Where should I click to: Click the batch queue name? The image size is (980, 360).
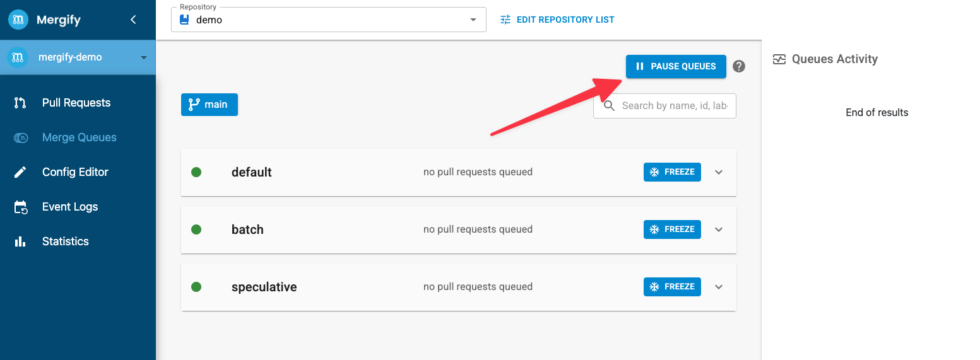coord(247,229)
